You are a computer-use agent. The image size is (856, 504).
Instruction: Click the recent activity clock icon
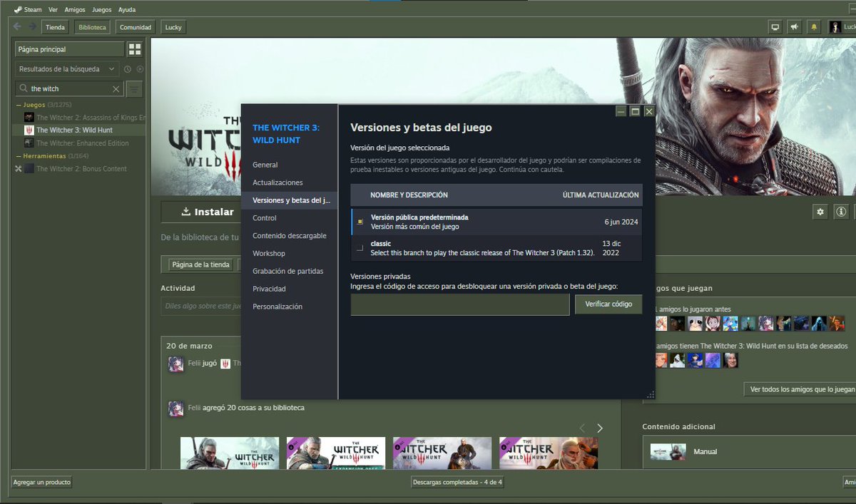(128, 69)
